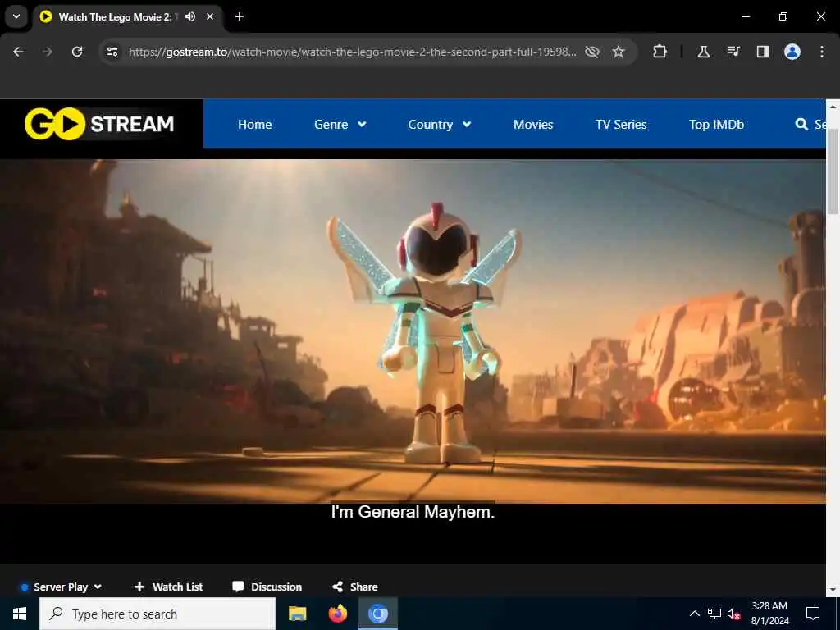Click the browser forward arrow
Image resolution: width=840 pixels, height=630 pixels.
(x=48, y=52)
